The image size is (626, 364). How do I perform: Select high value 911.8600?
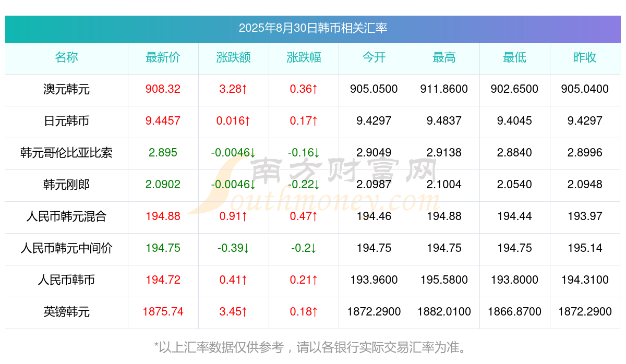click(444, 89)
